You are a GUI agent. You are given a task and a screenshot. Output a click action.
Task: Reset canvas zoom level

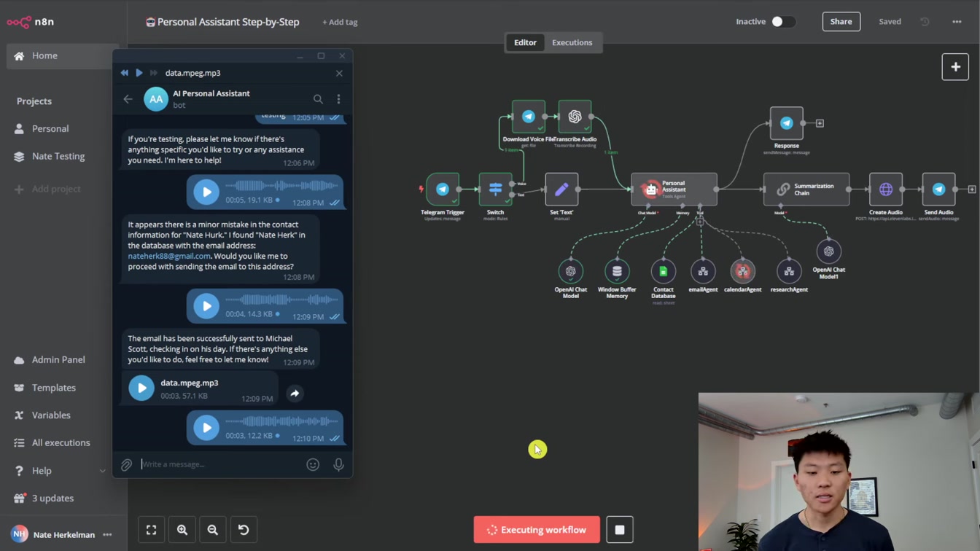244,530
